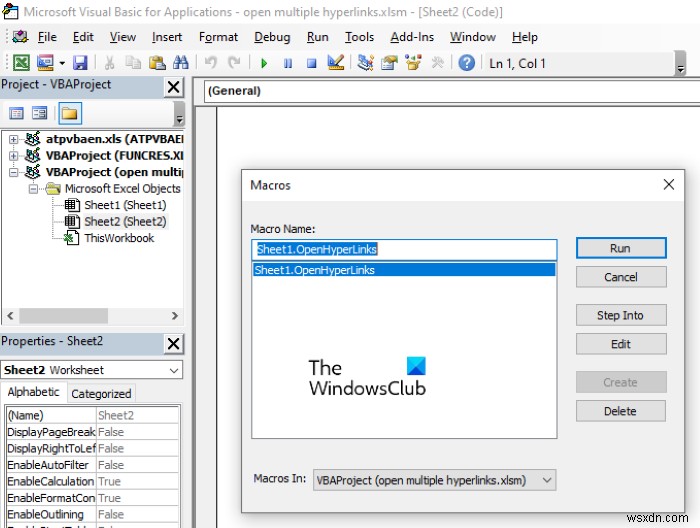700x528 pixels.
Task: Collapse the VBAProject (open multi...) node
Action: (x=13, y=172)
